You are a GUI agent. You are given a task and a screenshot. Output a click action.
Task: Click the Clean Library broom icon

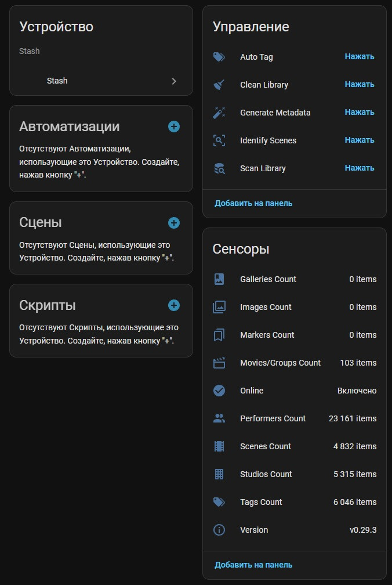click(219, 85)
